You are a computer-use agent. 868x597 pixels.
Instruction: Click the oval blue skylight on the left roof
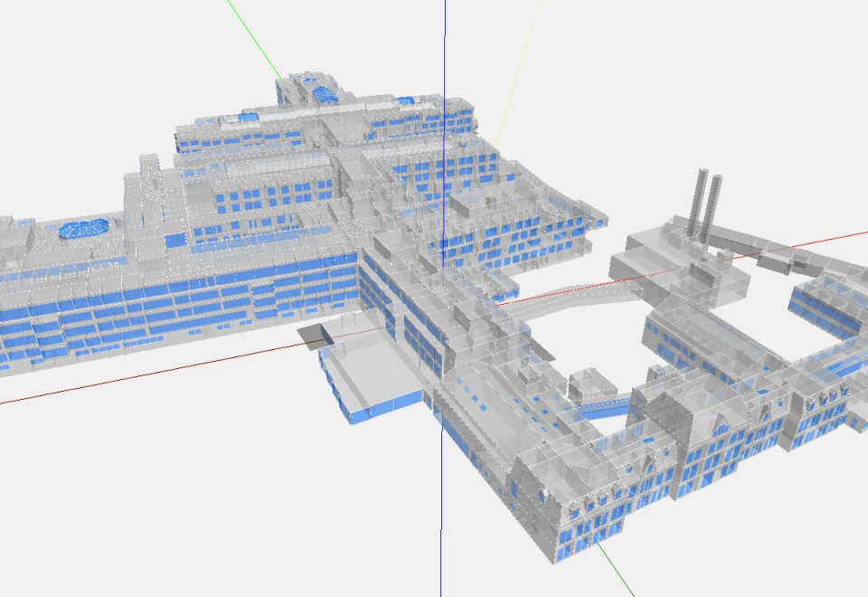tap(84, 227)
